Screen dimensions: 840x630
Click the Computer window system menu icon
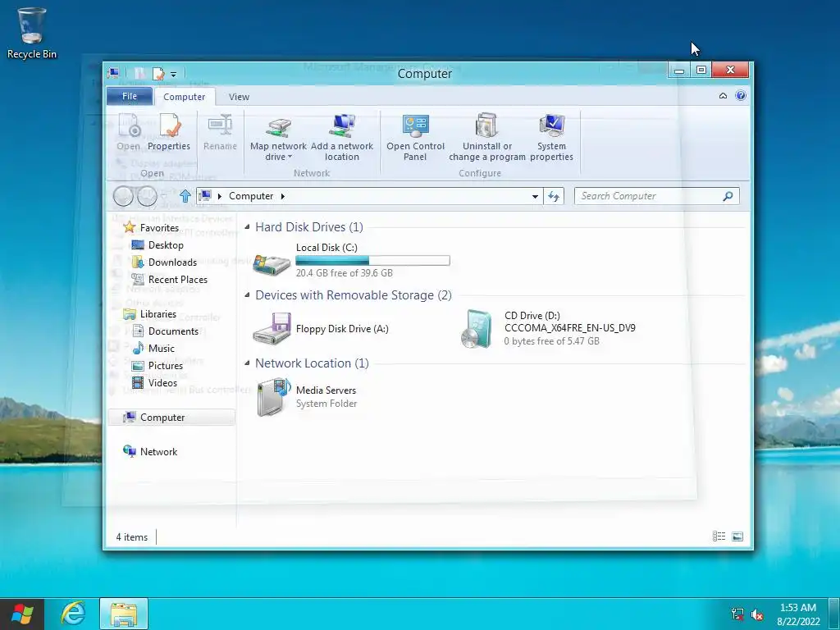coord(113,73)
